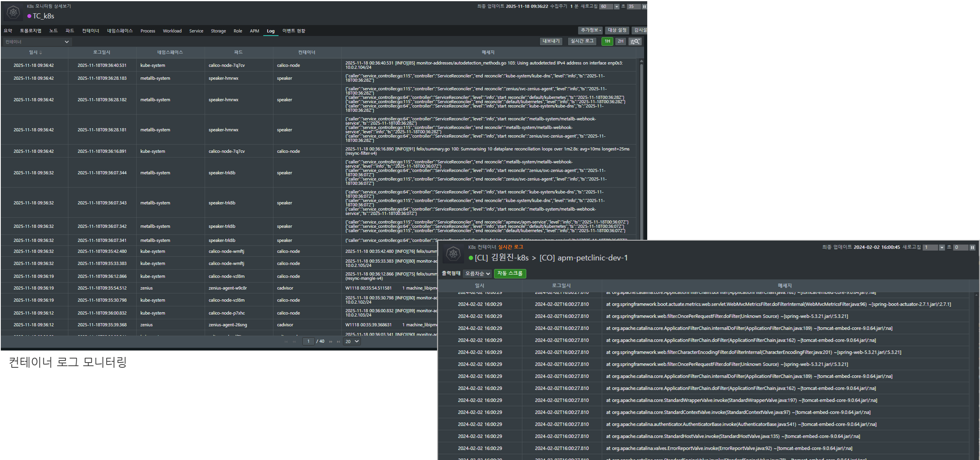This screenshot has height=460, width=980.
Task: Open the 오름차순 sort order dropdown
Action: [477, 274]
